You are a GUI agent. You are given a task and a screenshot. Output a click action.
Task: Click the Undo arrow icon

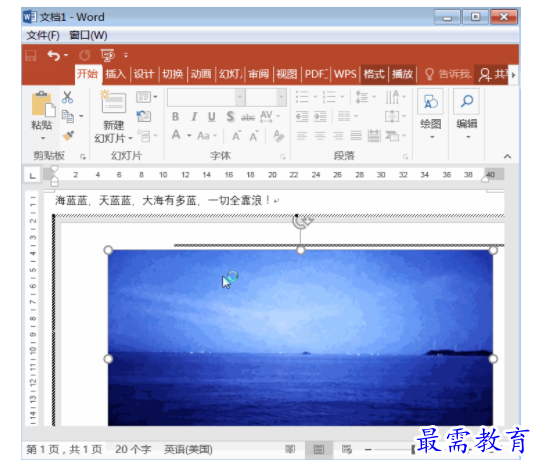click(x=54, y=55)
